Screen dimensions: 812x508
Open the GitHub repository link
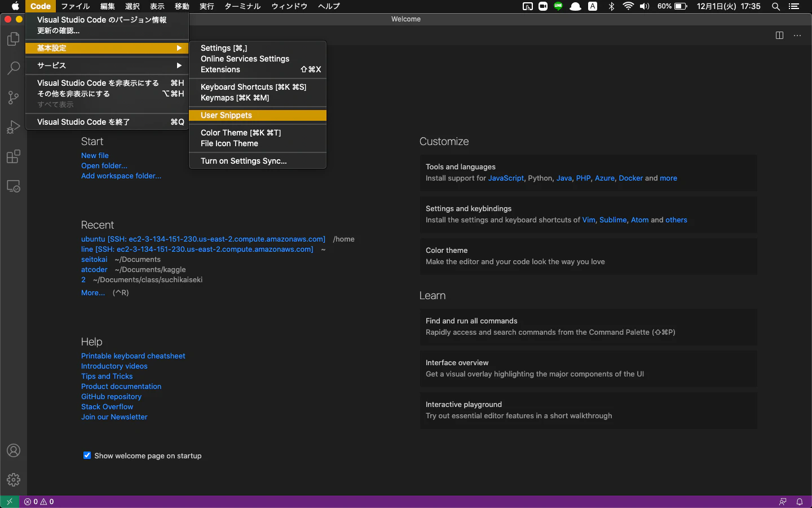click(x=111, y=396)
